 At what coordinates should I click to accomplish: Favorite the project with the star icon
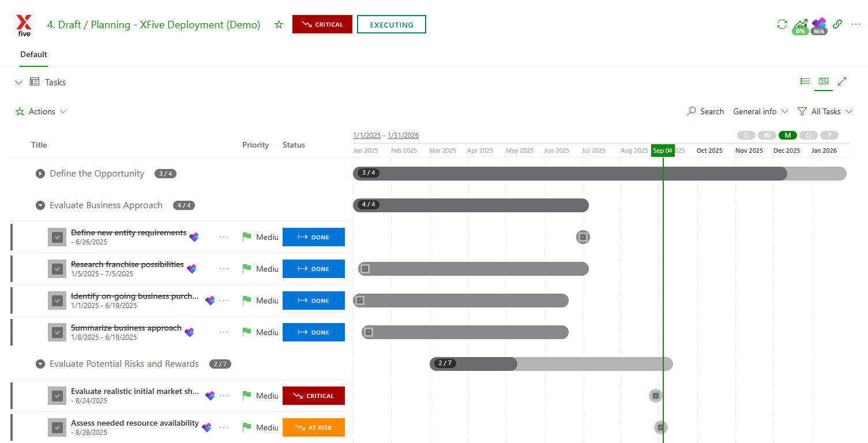[x=279, y=25]
